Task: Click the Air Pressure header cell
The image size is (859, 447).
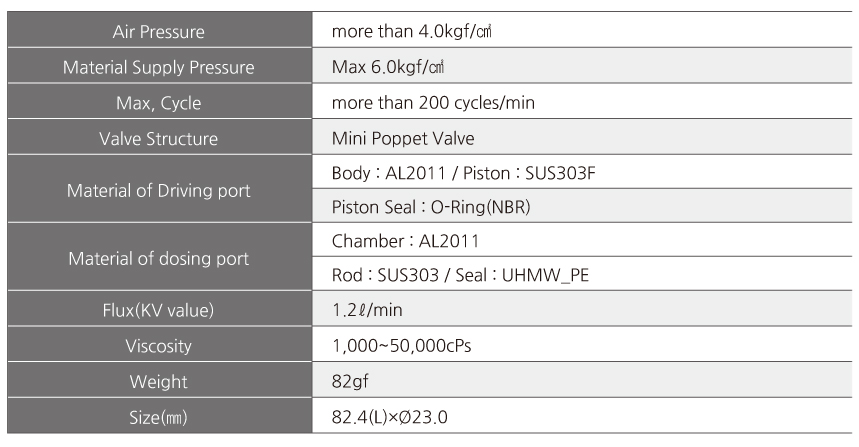Action: click(159, 30)
